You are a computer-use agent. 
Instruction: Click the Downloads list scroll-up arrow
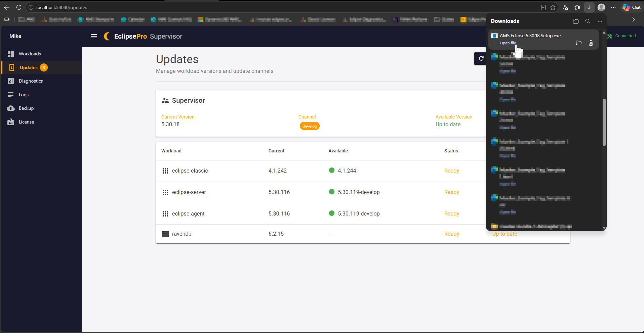pos(604,33)
